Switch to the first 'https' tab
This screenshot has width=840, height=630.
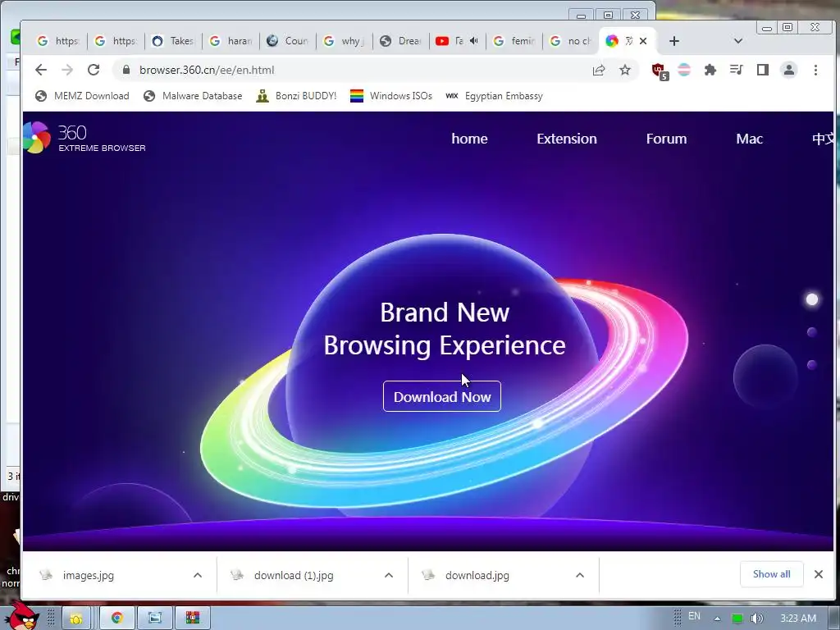coord(59,41)
